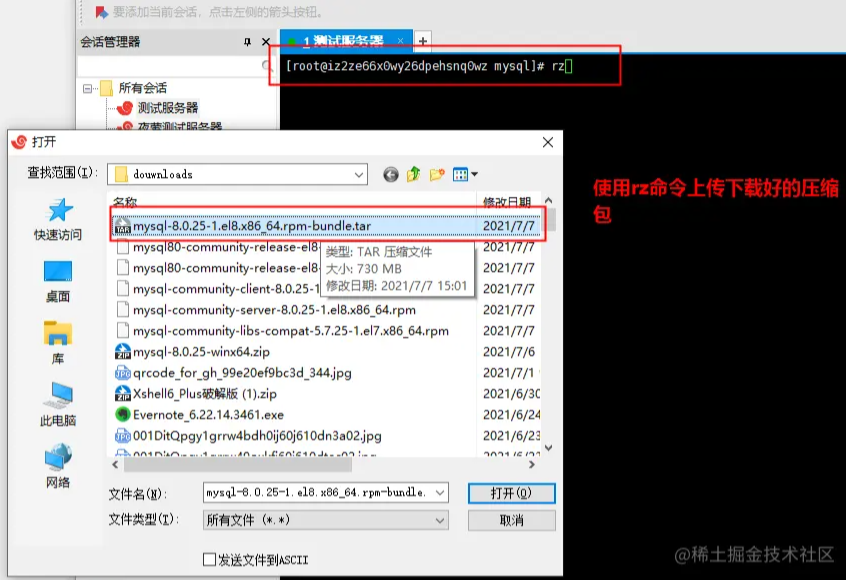Collapse the 所有会话 tree node
The image size is (846, 580).
click(x=87, y=88)
